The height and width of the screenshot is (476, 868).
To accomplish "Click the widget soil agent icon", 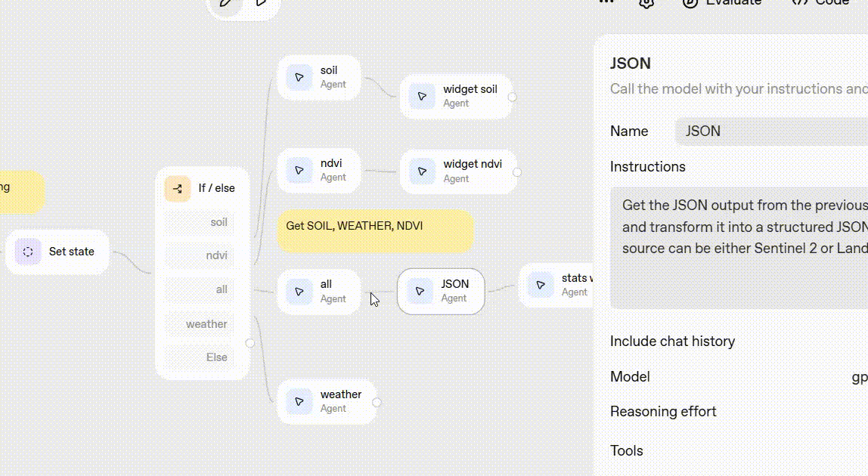I will click(423, 96).
